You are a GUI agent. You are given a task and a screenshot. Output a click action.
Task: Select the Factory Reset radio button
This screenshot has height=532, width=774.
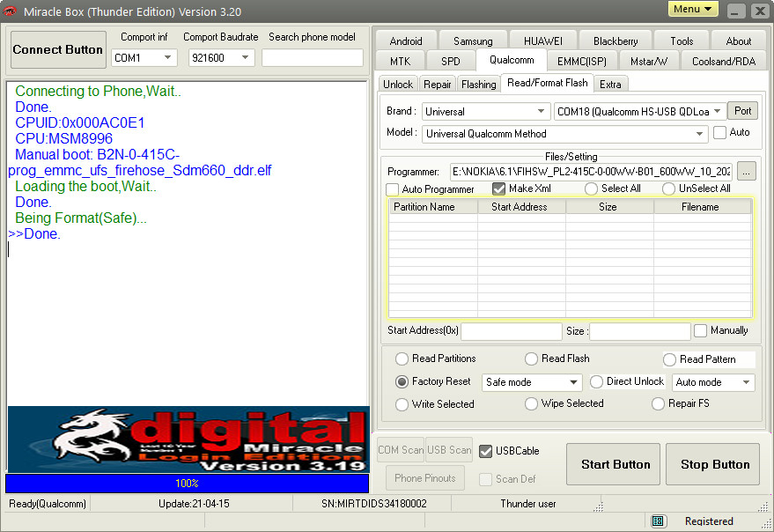(402, 382)
